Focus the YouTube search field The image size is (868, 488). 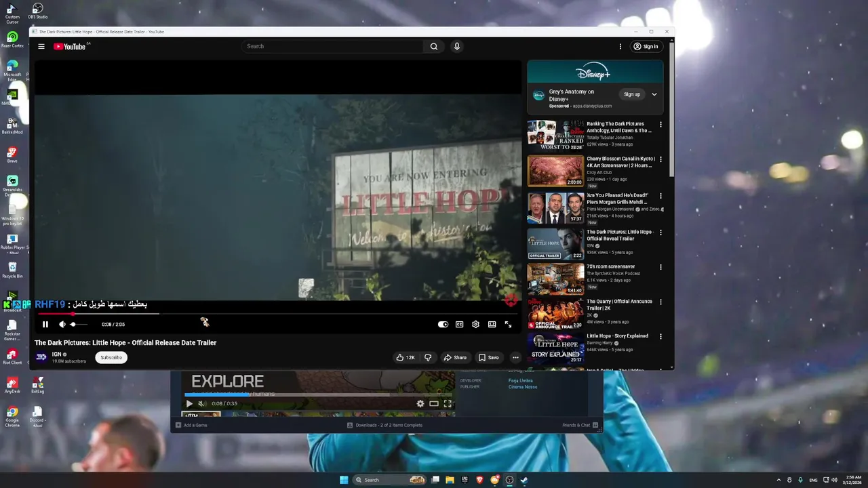[332, 47]
